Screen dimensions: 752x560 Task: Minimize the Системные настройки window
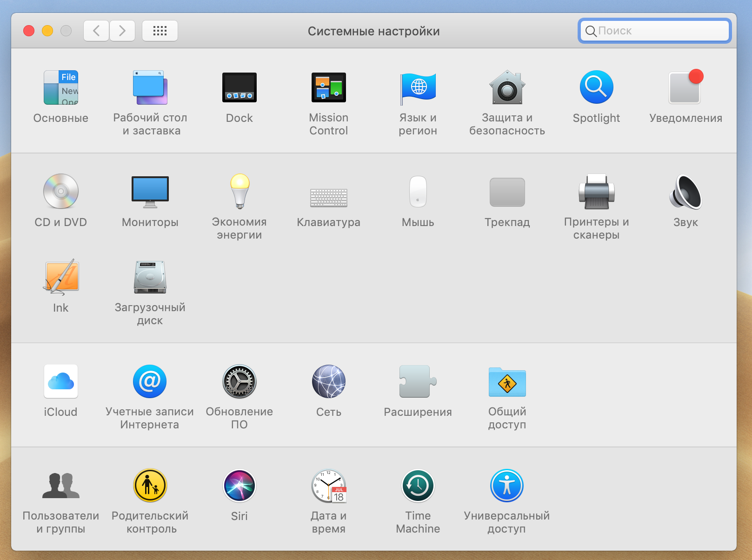click(47, 31)
